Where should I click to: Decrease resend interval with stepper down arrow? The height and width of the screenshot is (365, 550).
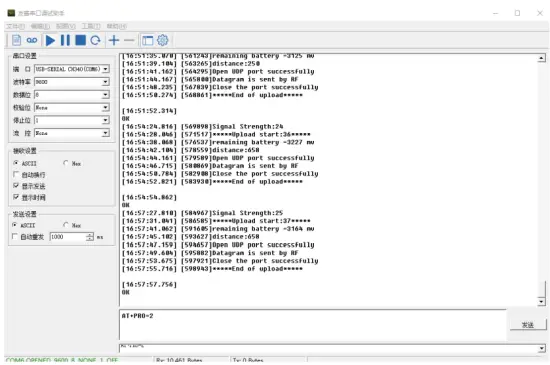[90, 239]
